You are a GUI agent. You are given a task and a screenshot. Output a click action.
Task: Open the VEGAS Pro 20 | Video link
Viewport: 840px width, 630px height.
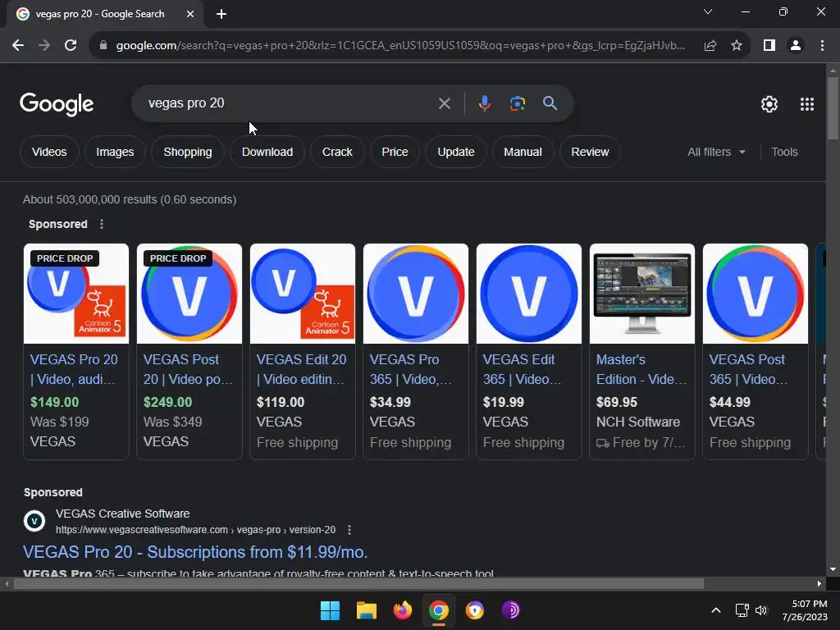[74, 369]
